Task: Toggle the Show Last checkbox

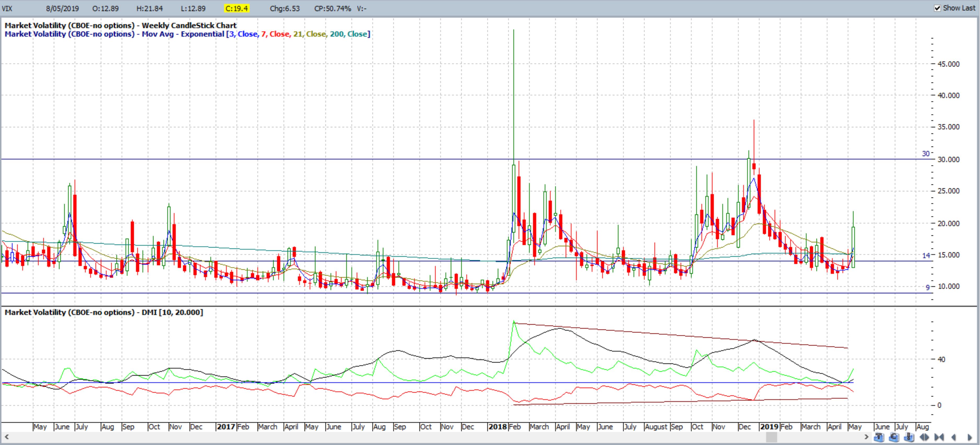Action: [x=937, y=8]
